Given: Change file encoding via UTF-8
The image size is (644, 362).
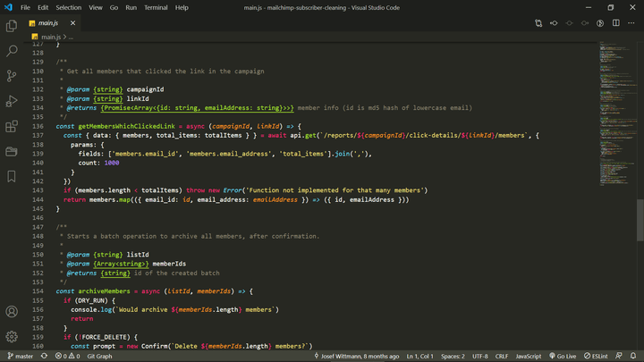Looking at the screenshot, I should point(479,357).
